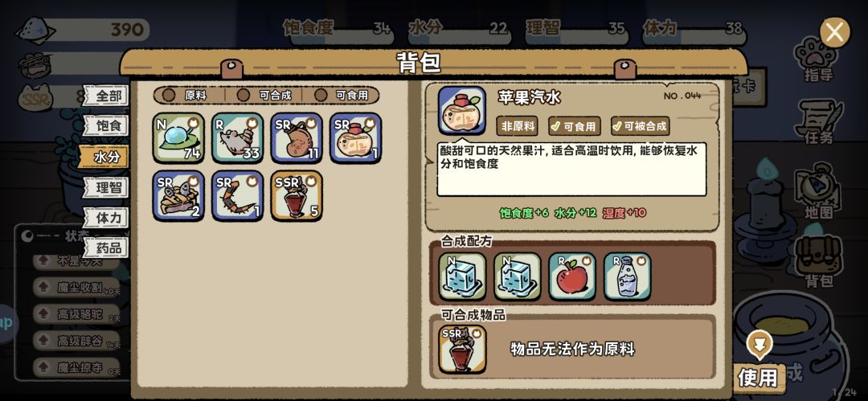The image size is (868, 401).
Task: Select the SSR red potion item
Action: click(x=297, y=195)
